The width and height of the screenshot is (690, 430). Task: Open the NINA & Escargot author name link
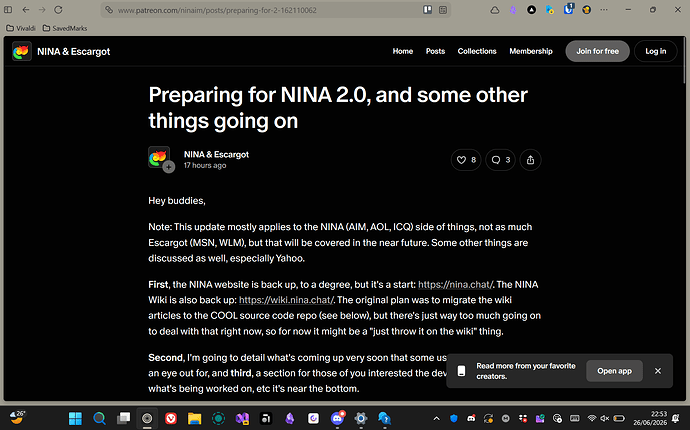pyautogui.click(x=216, y=154)
